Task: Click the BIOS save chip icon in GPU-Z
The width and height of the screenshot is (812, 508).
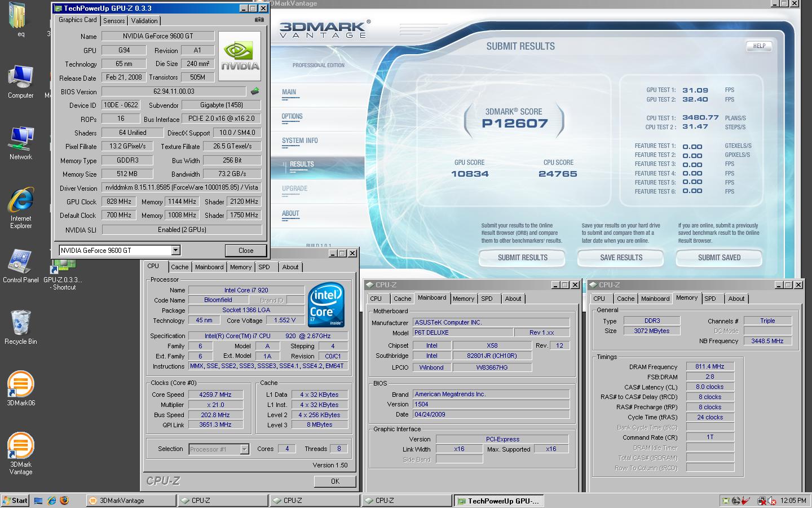Action: 255,91
